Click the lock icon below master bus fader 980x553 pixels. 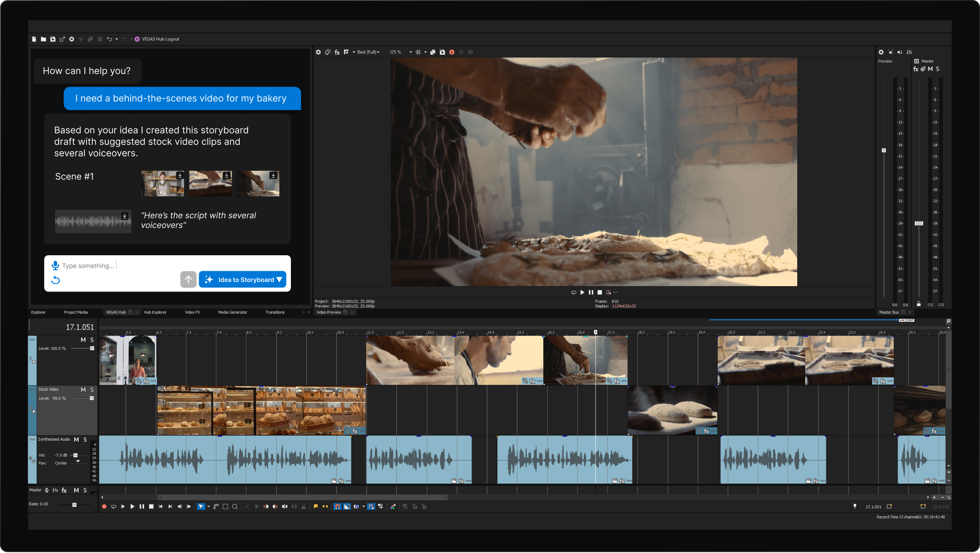(x=919, y=304)
